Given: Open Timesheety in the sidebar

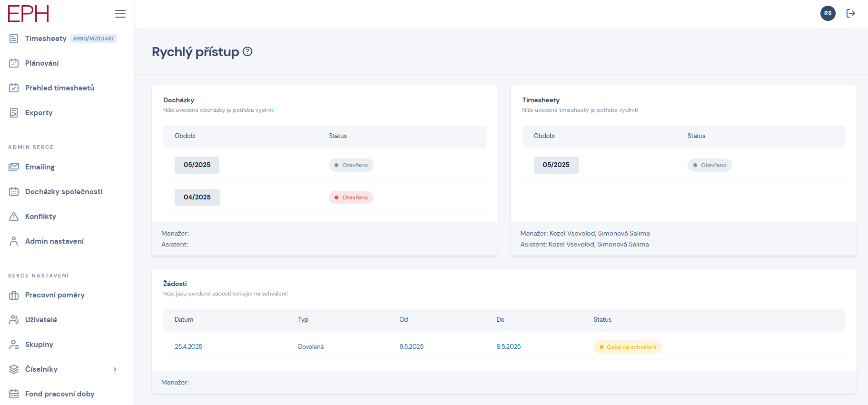Looking at the screenshot, I should coord(46,39).
